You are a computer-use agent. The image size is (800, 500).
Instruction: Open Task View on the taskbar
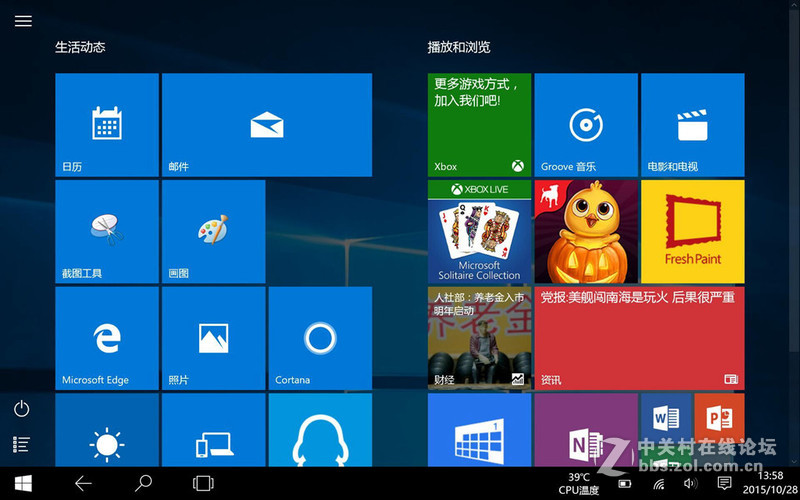tap(203, 483)
